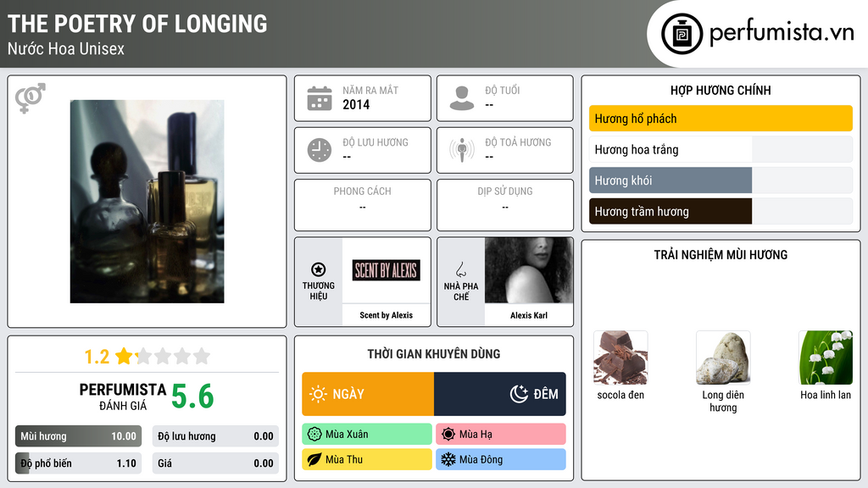Choose the Mùa Hạ season tile
The height and width of the screenshot is (488, 868).
click(501, 435)
